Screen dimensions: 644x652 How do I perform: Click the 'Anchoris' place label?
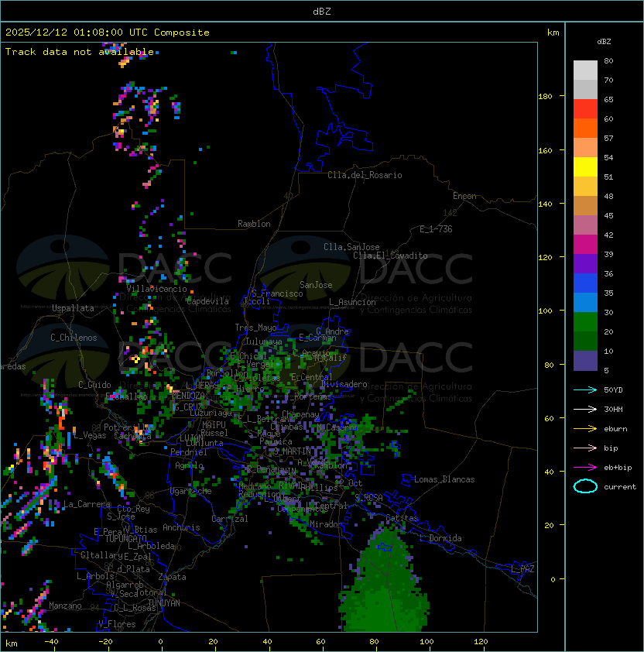click(181, 527)
